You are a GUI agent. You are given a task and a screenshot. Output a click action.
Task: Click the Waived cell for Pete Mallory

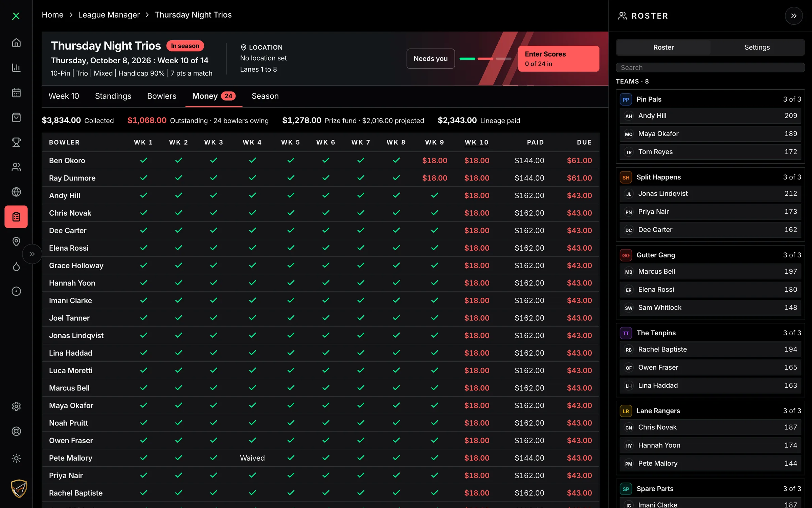pos(252,458)
